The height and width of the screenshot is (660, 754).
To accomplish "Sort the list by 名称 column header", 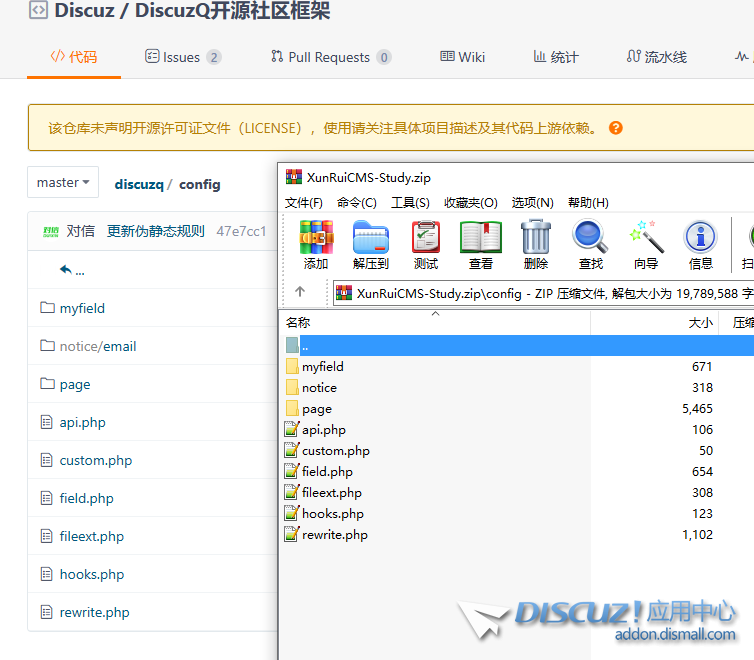I will 298,323.
